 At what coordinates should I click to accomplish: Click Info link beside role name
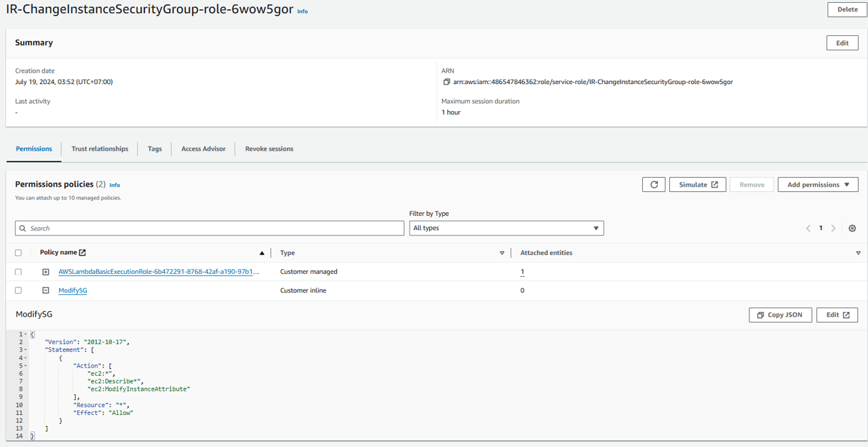coord(302,12)
